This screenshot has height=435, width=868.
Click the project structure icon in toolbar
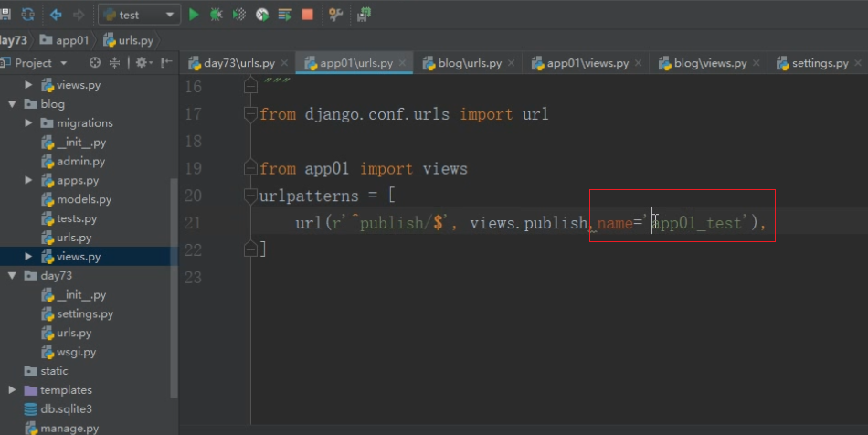click(364, 15)
